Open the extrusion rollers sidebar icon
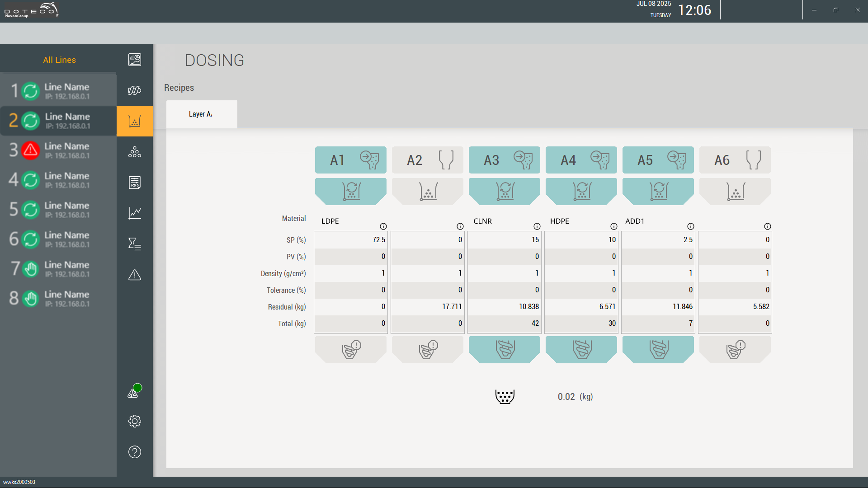 (134, 90)
